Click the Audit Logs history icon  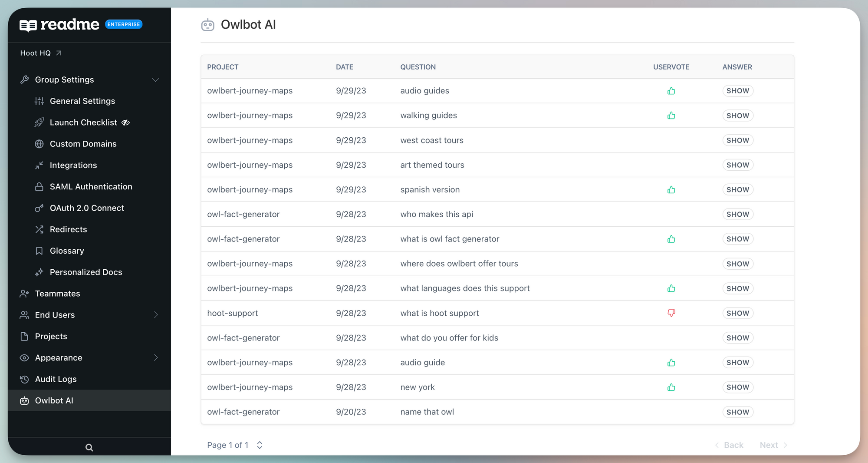[24, 379]
